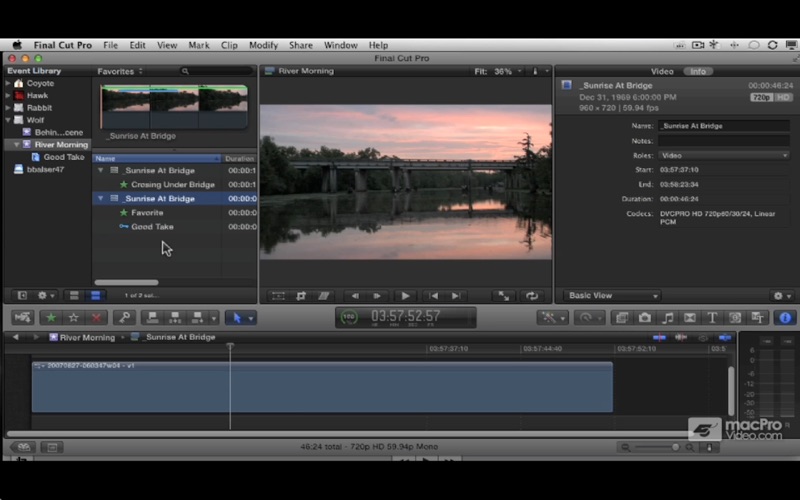
Task: Open Music and Sound browser note icon
Action: pos(667,317)
